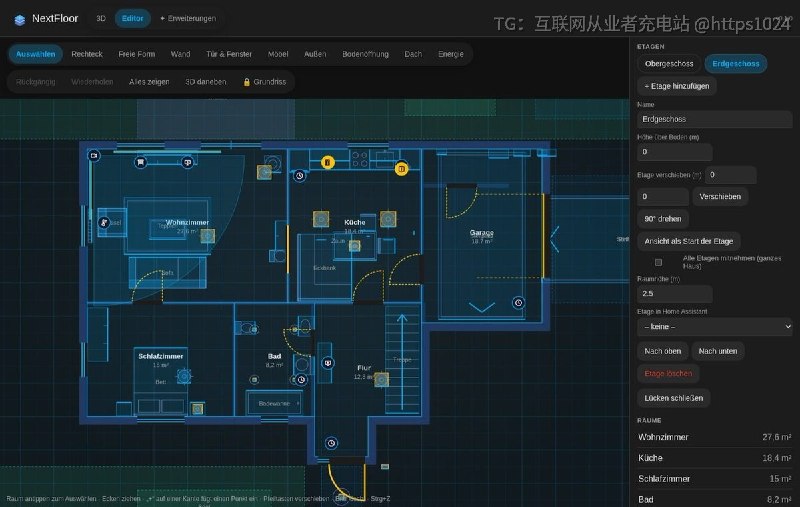Check the Alle Etagen mitnehmen checkbox

tap(658, 262)
